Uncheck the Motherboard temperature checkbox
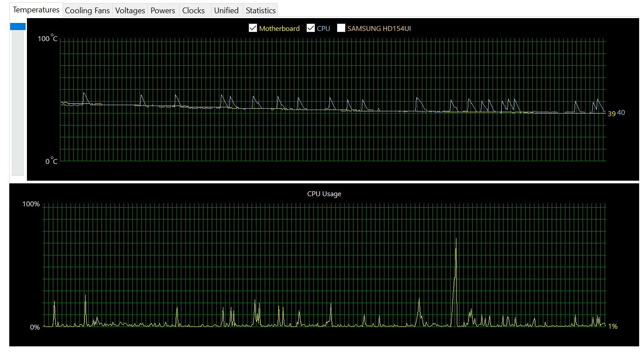Viewport: 644px width, 353px height. tap(253, 28)
